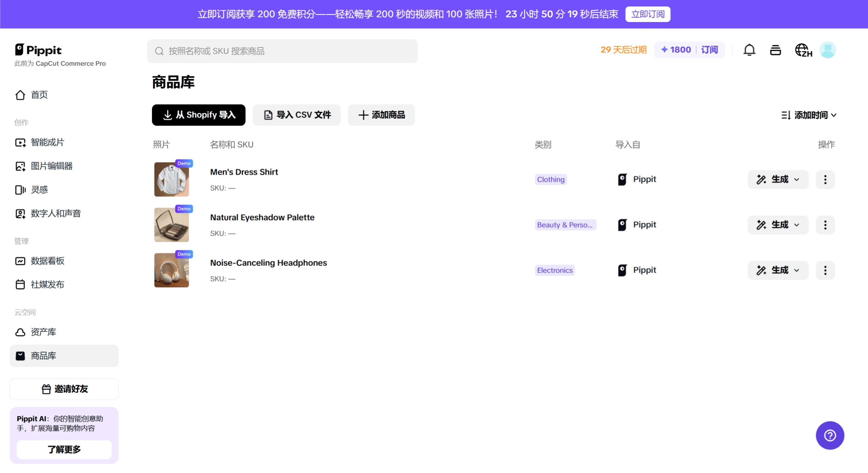Click the user avatar icon
Image resolution: width=868 pixels, height=473 pixels.
tap(828, 50)
